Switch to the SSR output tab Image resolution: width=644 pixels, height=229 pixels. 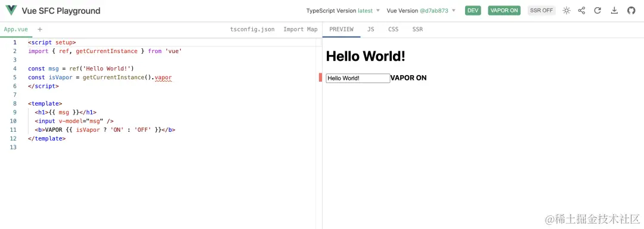(x=417, y=29)
